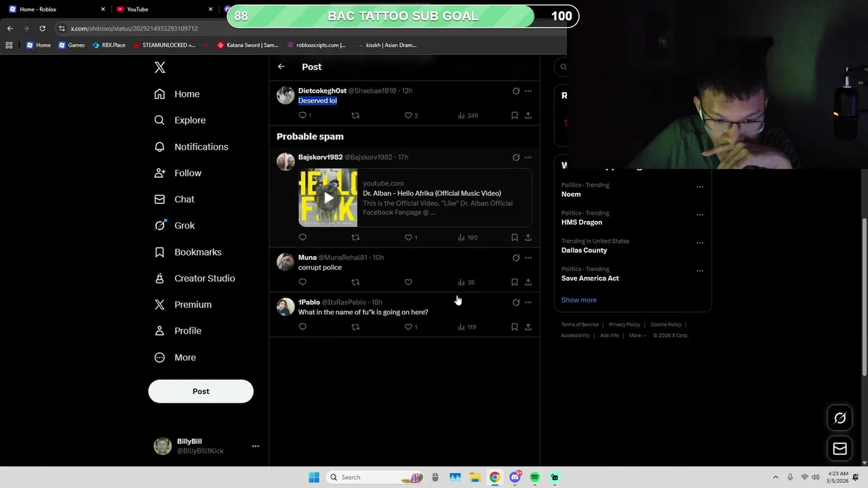Reply to the 1Pablo comment

point(302,327)
